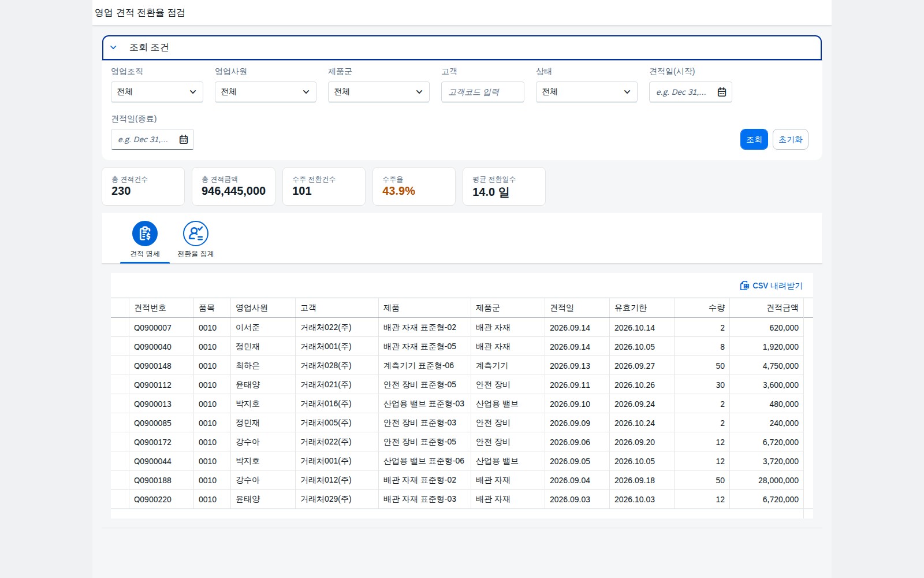
Task: Sort by 유효기한 column header
Action: (x=642, y=308)
